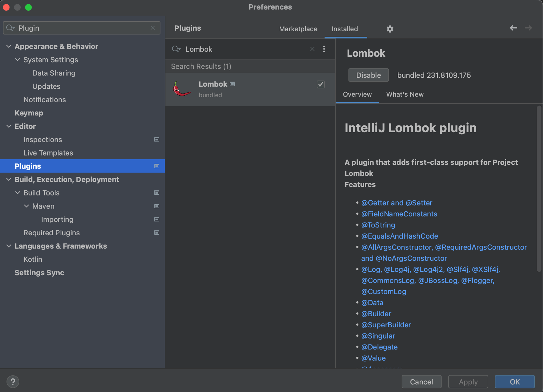Open the plugins settings gear menu
The width and height of the screenshot is (543, 392).
point(390,29)
